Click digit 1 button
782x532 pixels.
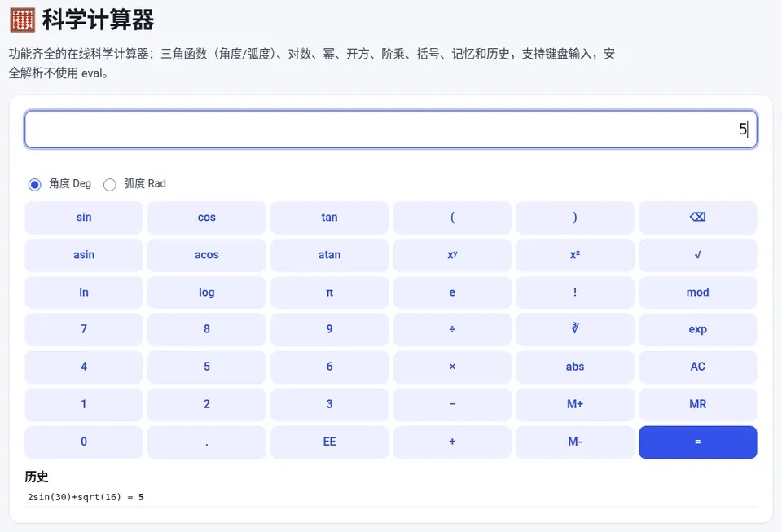tap(84, 404)
